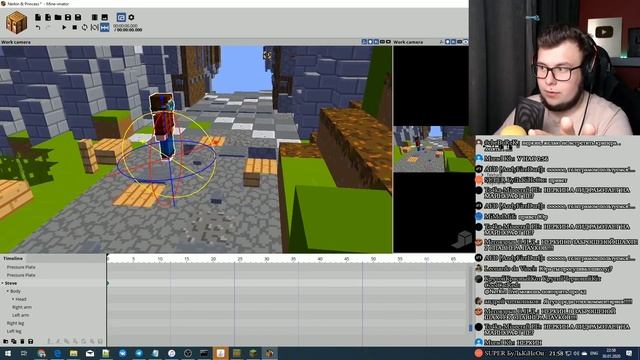
Task: Click the second page icon beside New project
Action: (48, 17)
